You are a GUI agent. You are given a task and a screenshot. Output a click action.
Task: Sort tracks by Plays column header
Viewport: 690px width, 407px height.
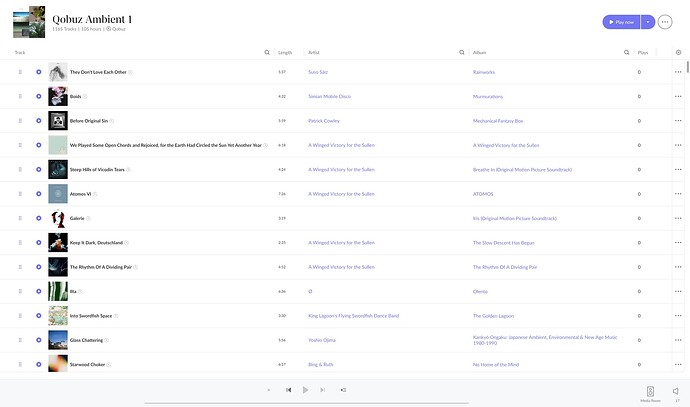[x=643, y=52]
